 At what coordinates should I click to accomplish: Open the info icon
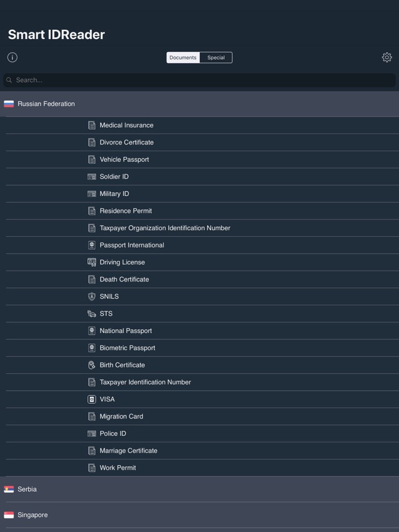12,57
